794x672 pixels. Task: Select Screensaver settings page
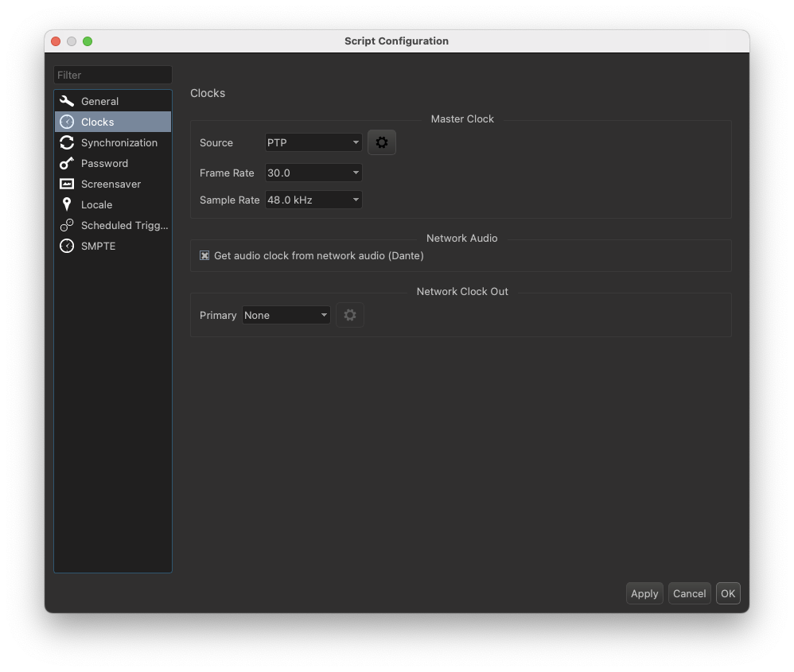[x=113, y=185]
